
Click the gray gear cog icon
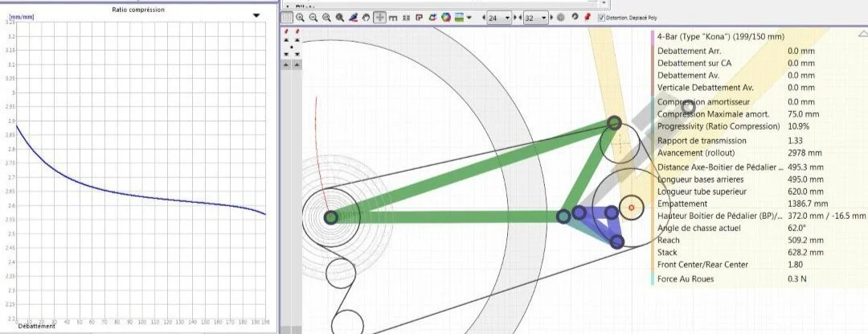point(561,17)
